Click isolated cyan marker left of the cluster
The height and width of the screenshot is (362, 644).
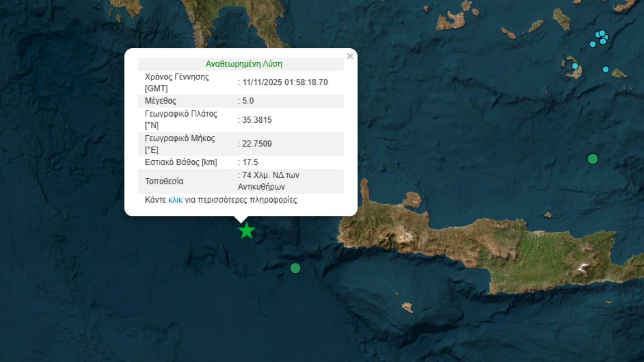[x=593, y=44]
